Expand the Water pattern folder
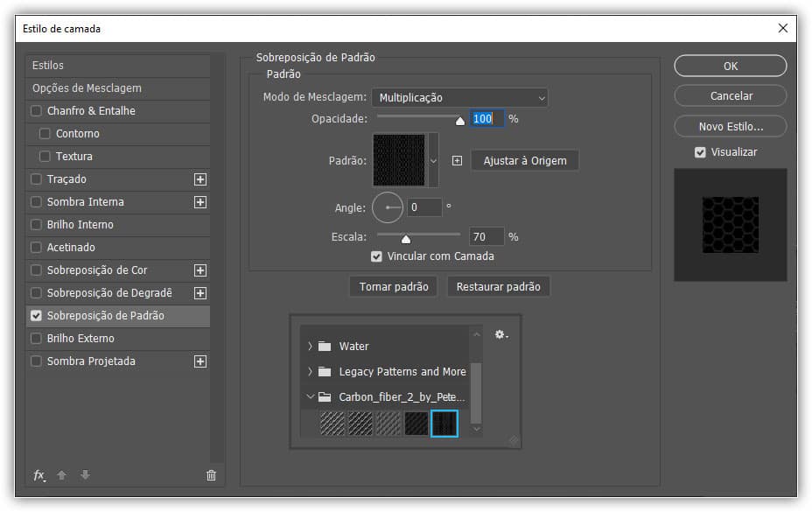 310,347
